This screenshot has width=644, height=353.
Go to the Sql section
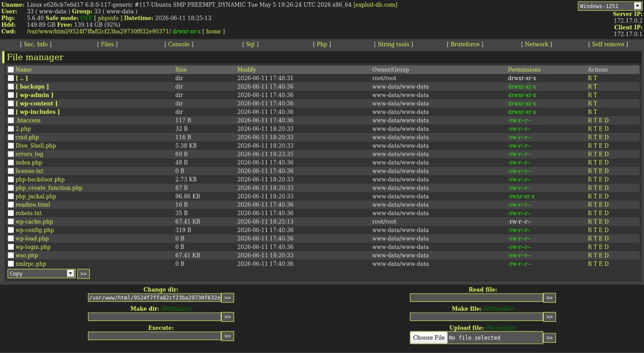[251, 45]
